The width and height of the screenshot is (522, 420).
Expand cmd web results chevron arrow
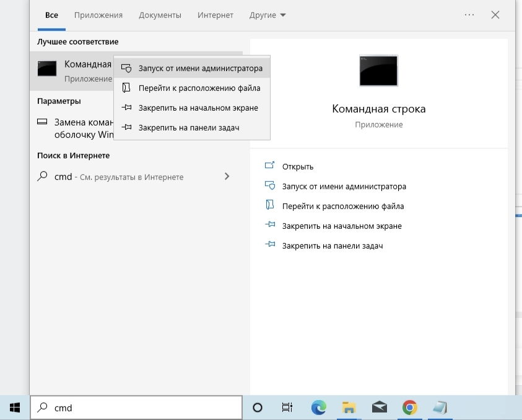coord(227,176)
